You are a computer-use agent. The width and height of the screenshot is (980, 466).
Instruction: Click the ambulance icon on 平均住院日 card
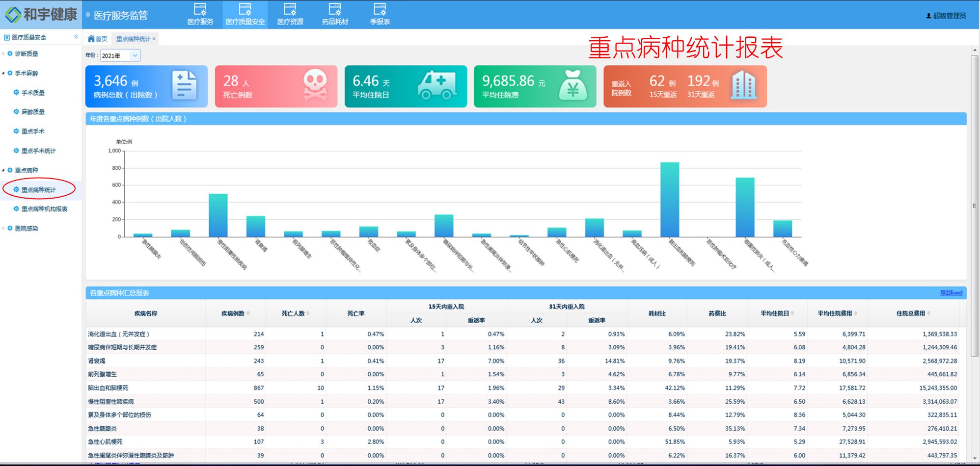coord(436,85)
